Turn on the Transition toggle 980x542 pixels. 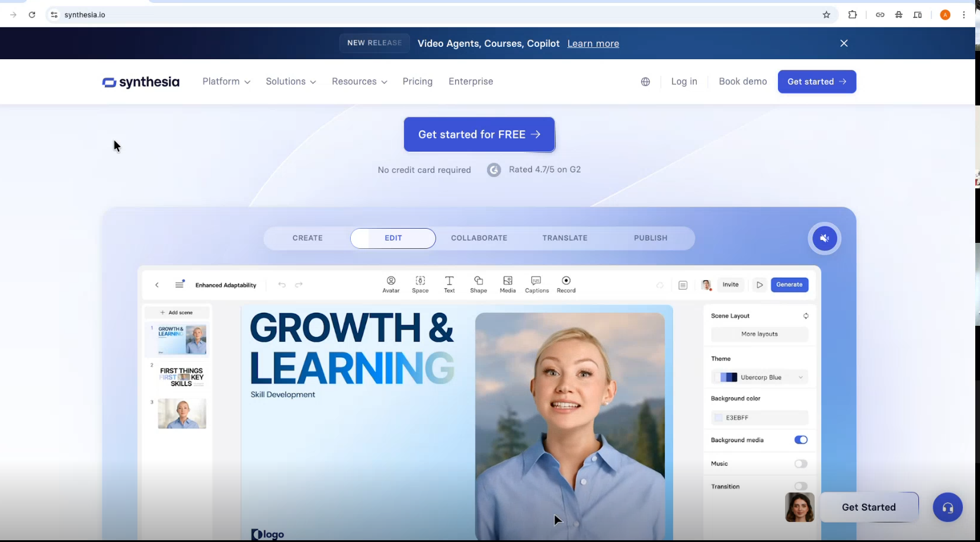[x=800, y=486]
